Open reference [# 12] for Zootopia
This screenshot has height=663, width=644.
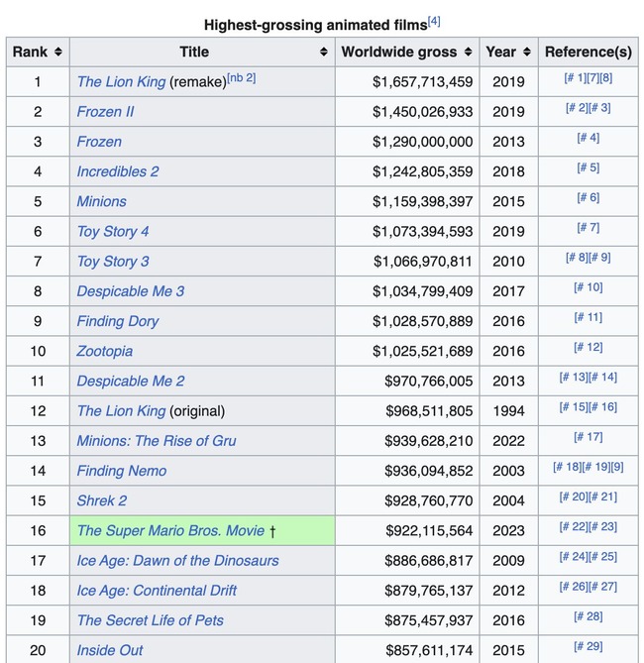(x=589, y=347)
